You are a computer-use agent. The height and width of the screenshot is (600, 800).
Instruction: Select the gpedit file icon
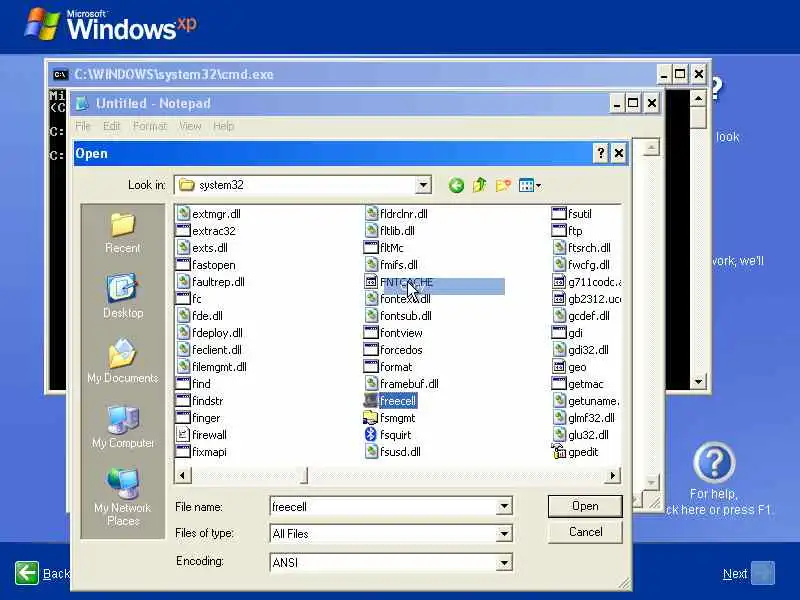[559, 452]
